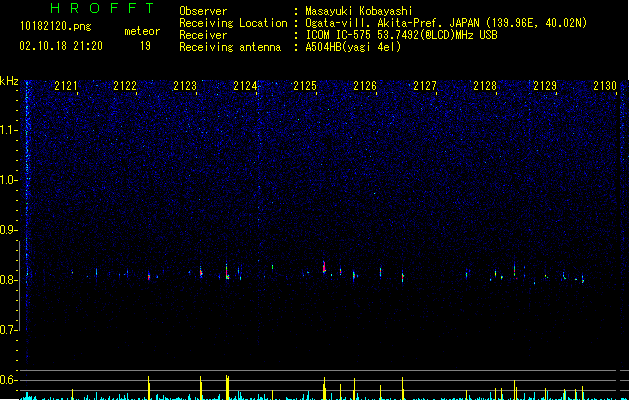Click the 2124 time marker
This screenshot has height=400, width=629.
[x=246, y=86]
